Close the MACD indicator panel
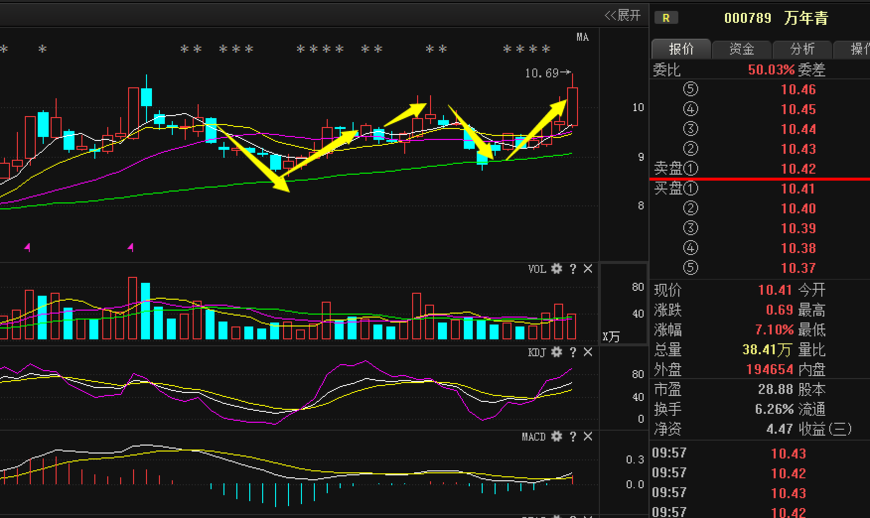The width and height of the screenshot is (870, 518). 588,436
